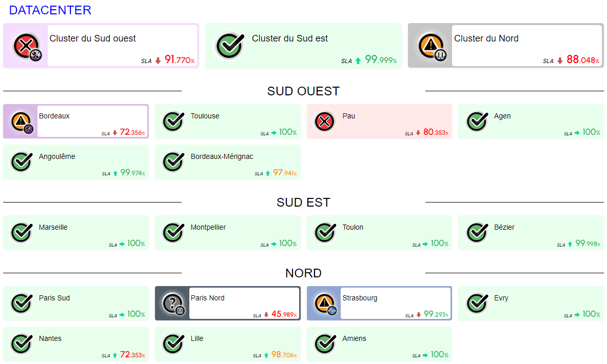Select the Montpellier datacenter tile
The height and width of the screenshot is (364, 607).
point(227,233)
